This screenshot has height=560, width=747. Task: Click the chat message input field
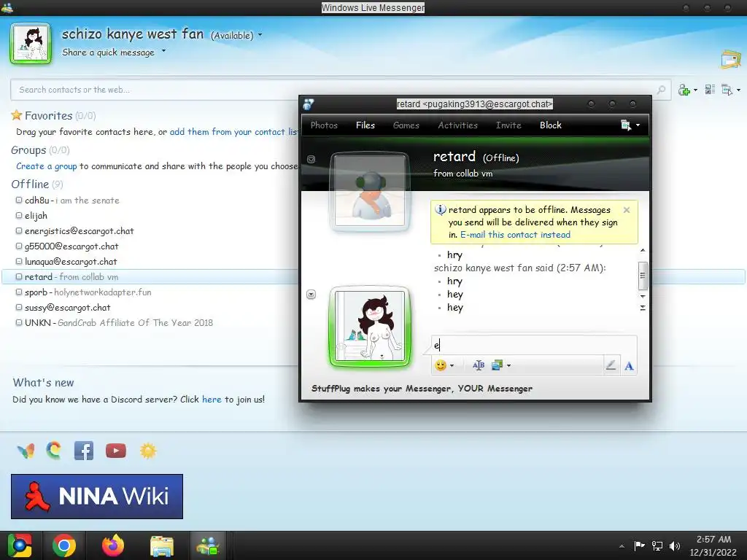pyautogui.click(x=533, y=345)
